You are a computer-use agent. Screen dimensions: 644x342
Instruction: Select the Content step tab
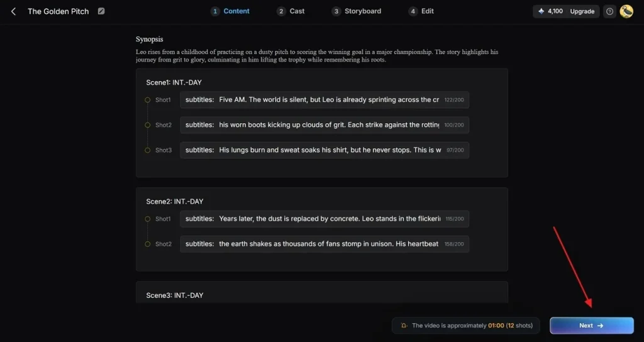230,11
